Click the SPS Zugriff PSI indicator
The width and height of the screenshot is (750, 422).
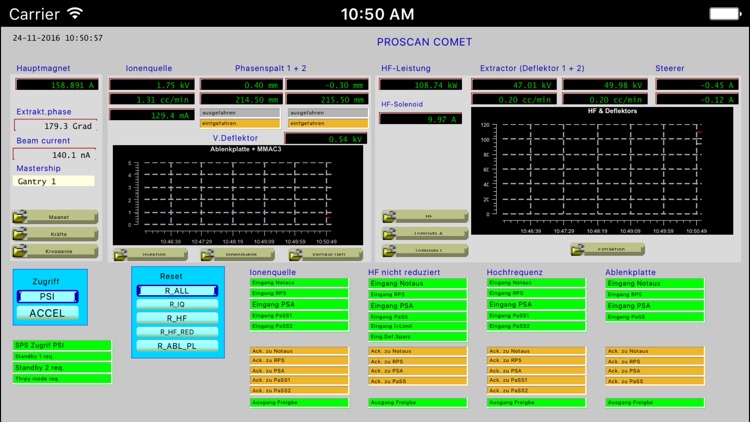[x=62, y=345]
